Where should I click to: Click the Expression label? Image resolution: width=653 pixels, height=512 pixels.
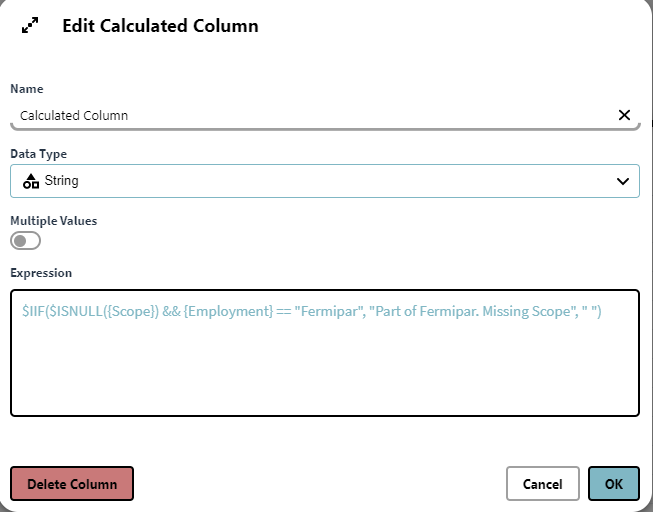coord(41,273)
